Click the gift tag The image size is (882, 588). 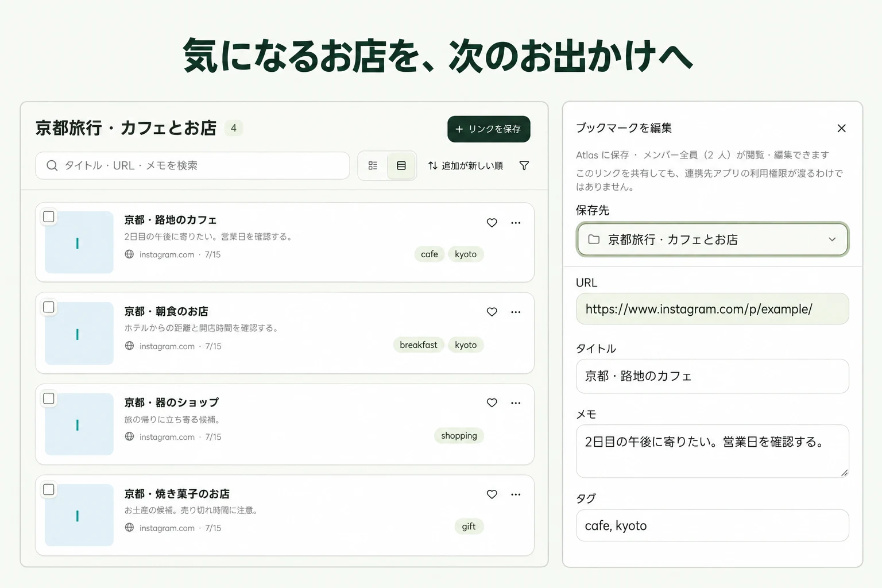469,527
